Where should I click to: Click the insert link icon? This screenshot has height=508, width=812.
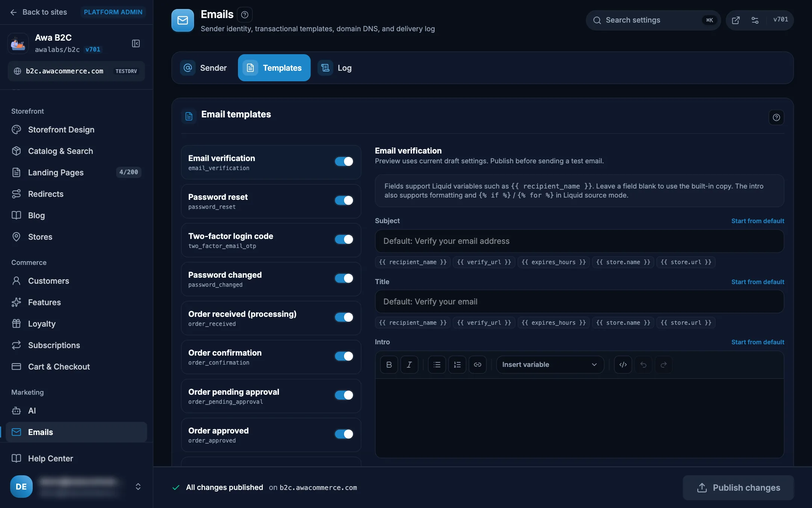tap(477, 365)
